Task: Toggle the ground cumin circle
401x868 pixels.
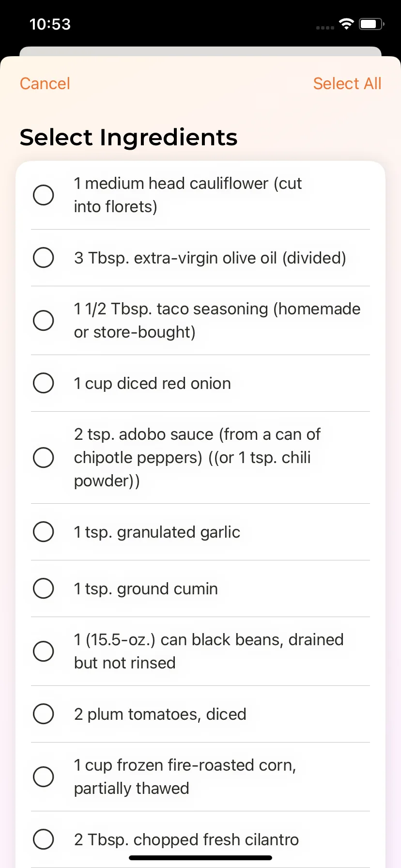Action: pyautogui.click(x=44, y=589)
